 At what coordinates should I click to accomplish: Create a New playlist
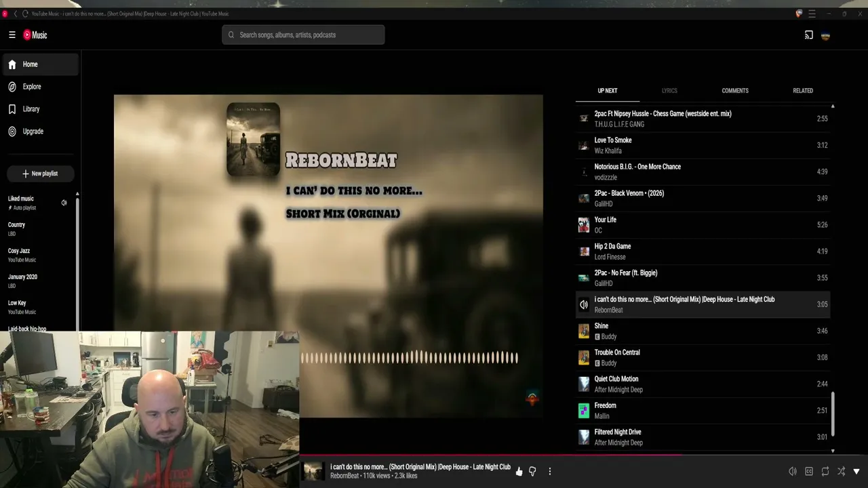tap(39, 174)
